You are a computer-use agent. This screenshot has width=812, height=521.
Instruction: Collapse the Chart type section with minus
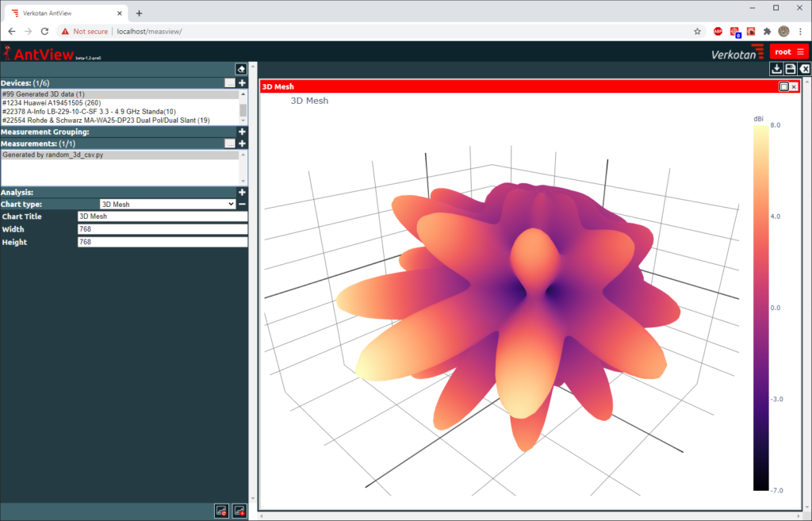(242, 204)
